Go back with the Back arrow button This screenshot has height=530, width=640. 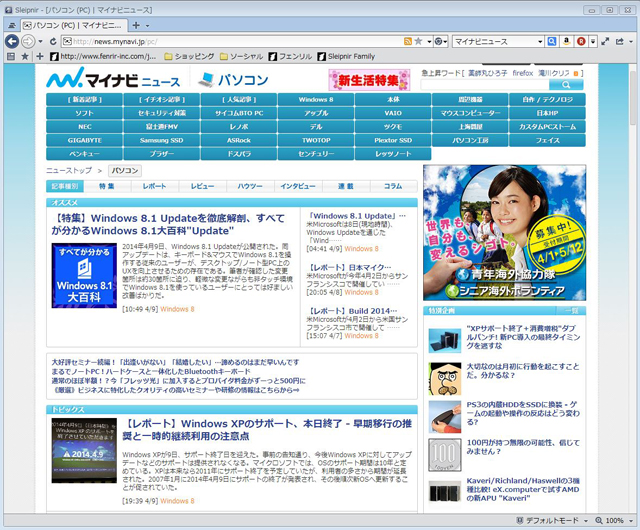coord(12,41)
